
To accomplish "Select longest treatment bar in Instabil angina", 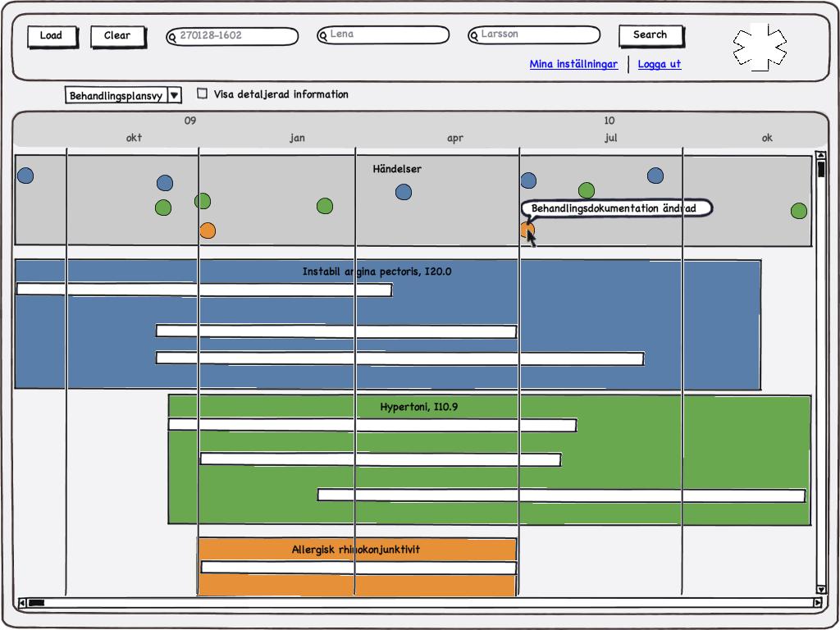I will point(399,358).
